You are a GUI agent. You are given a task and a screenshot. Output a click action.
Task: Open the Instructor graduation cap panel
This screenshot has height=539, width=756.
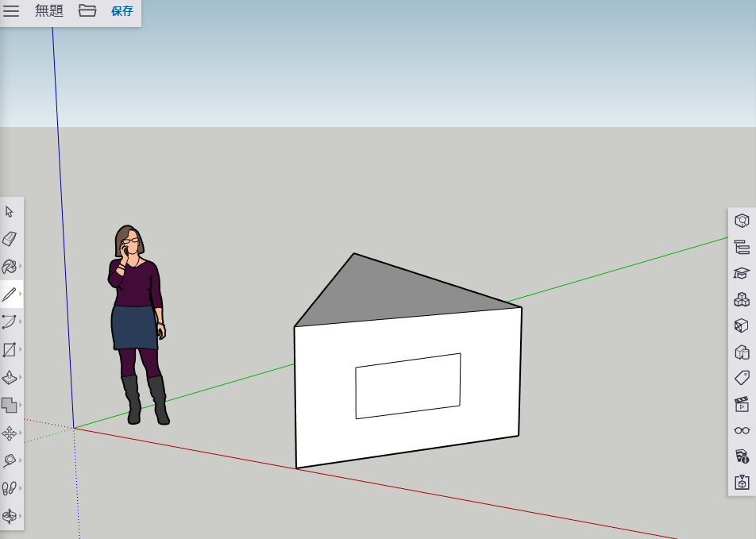pyautogui.click(x=742, y=273)
